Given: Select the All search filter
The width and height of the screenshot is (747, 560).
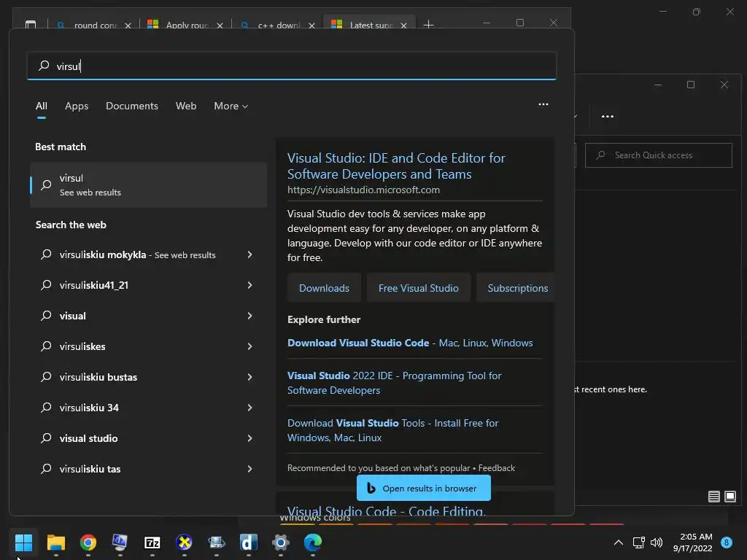Looking at the screenshot, I should click(42, 106).
